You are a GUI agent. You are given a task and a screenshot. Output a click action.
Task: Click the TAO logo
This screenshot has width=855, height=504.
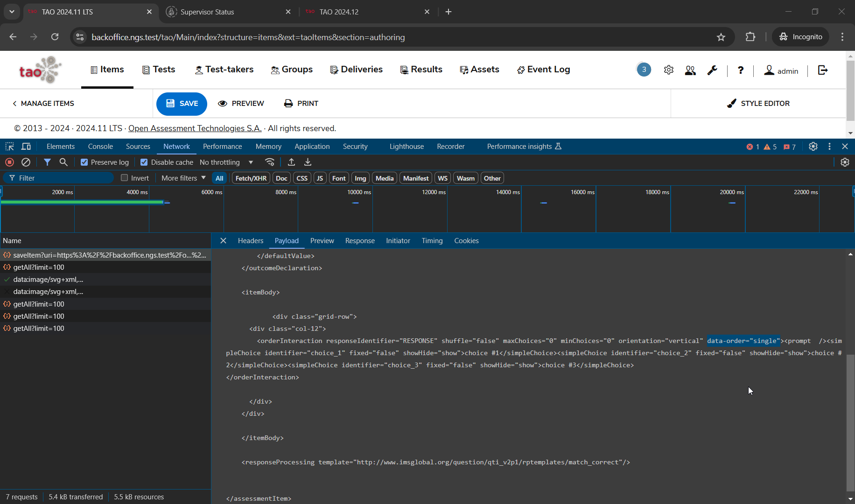(40, 70)
